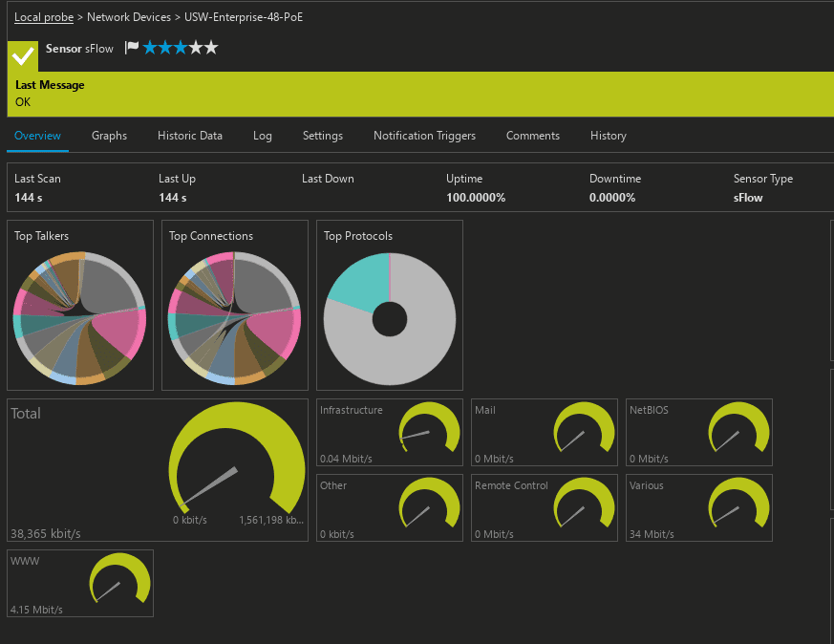Click the USW-Enterprise-48-PoE breadcrumb entry
Image resolution: width=834 pixels, height=644 pixels.
point(242,16)
